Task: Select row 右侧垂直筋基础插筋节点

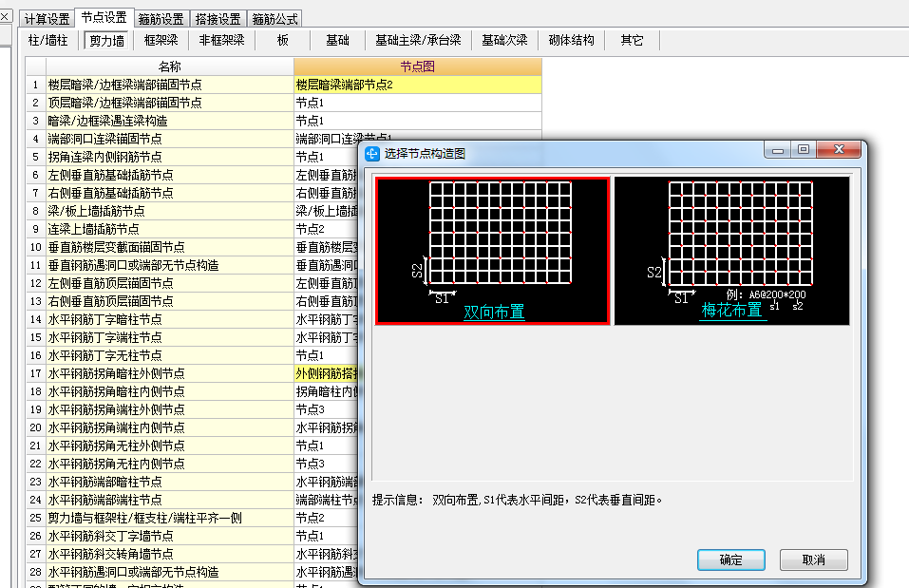Action: coord(169,193)
